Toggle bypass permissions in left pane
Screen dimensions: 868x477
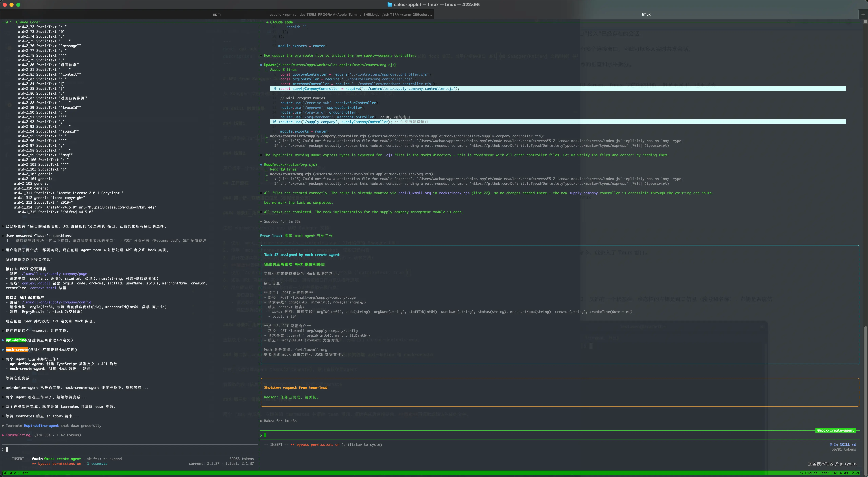(x=59, y=464)
